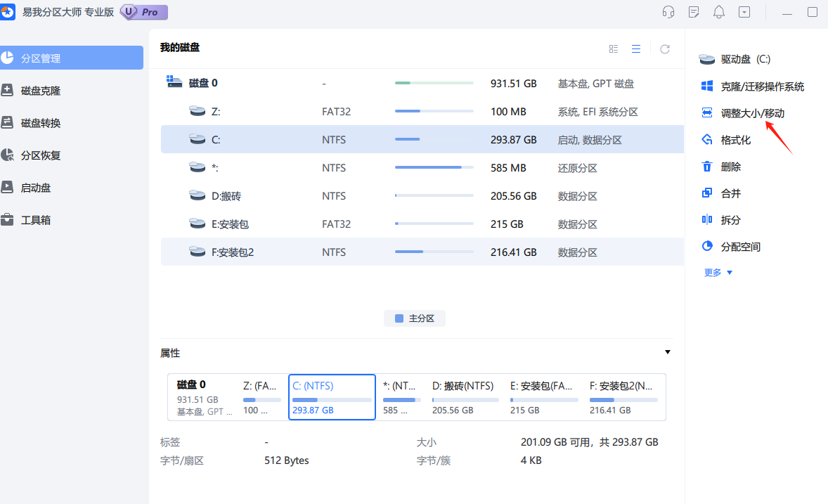
Task: Click the delete trash icon
Action: [707, 167]
